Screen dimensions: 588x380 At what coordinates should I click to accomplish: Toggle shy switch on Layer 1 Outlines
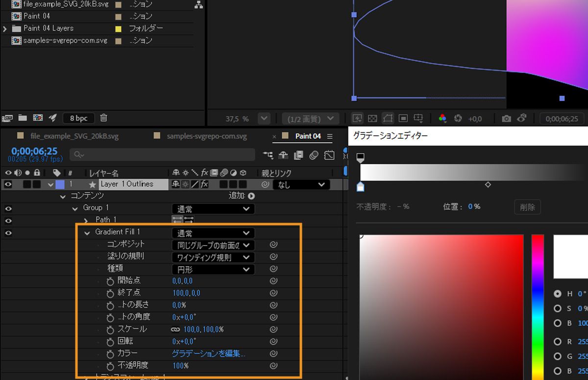[175, 184]
